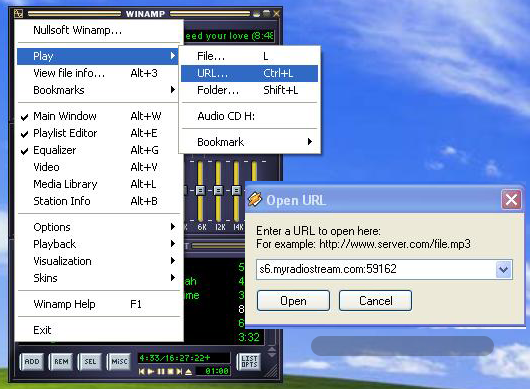Expand the Visualization submenu

tap(98, 261)
